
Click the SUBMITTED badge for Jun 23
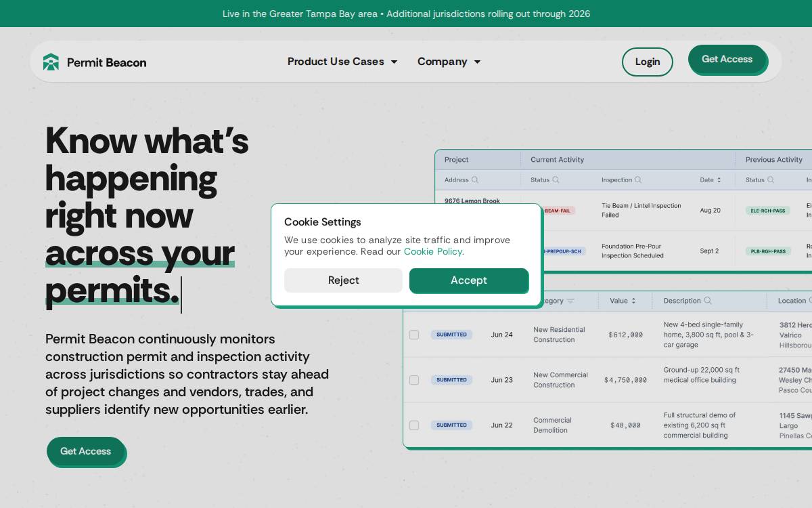pyautogui.click(x=451, y=380)
